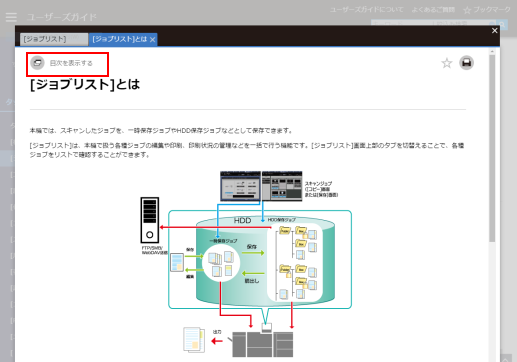Click the vertical scrollbar of the popup

click(492, 148)
